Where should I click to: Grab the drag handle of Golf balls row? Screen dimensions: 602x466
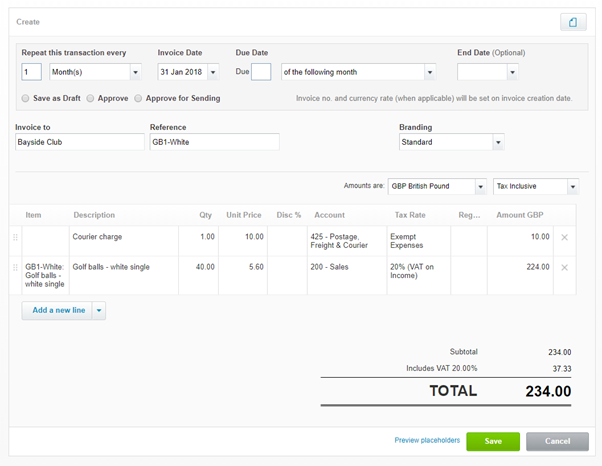15,267
